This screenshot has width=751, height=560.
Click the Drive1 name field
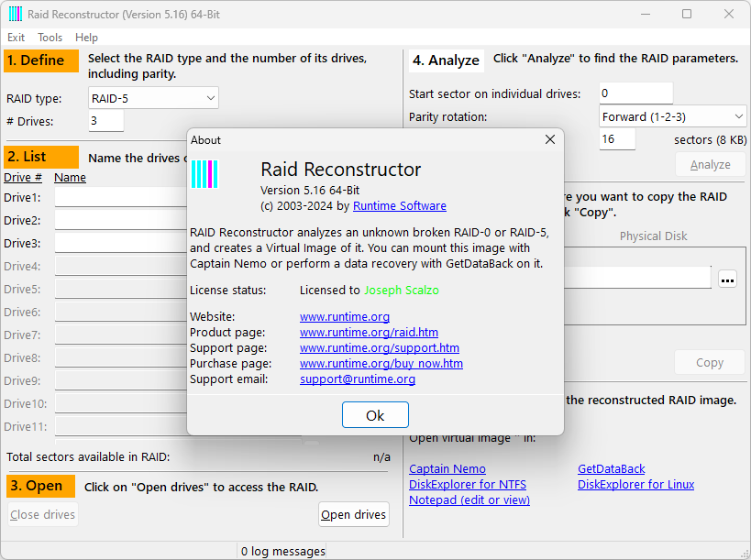click(x=121, y=197)
